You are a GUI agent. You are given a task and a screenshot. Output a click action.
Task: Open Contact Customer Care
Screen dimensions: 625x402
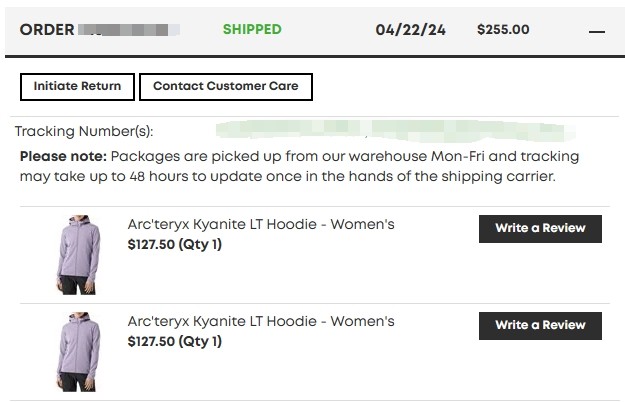(225, 87)
